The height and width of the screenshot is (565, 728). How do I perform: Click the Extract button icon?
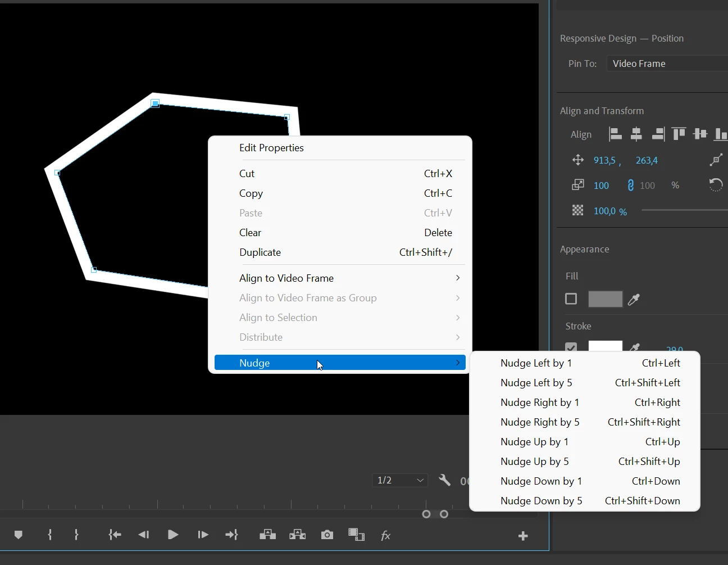297,535
